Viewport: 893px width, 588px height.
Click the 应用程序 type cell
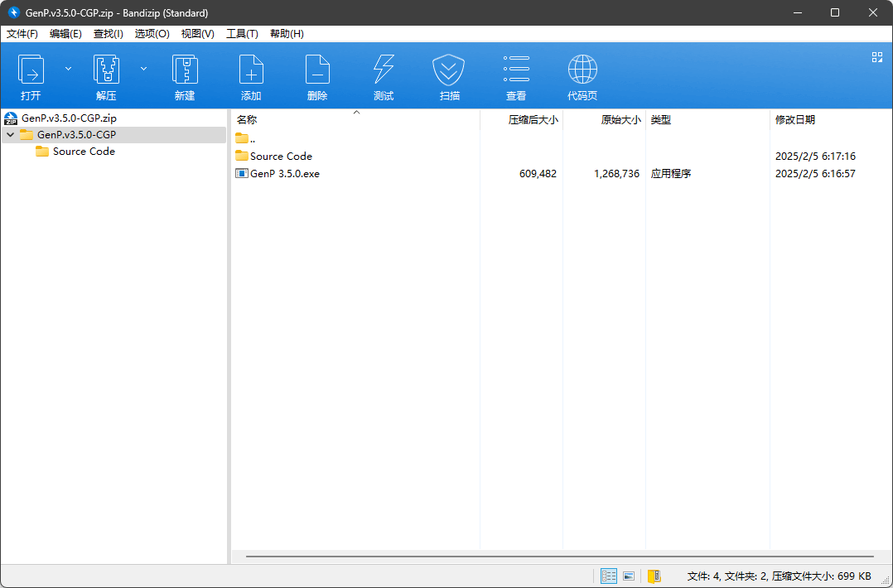click(671, 174)
